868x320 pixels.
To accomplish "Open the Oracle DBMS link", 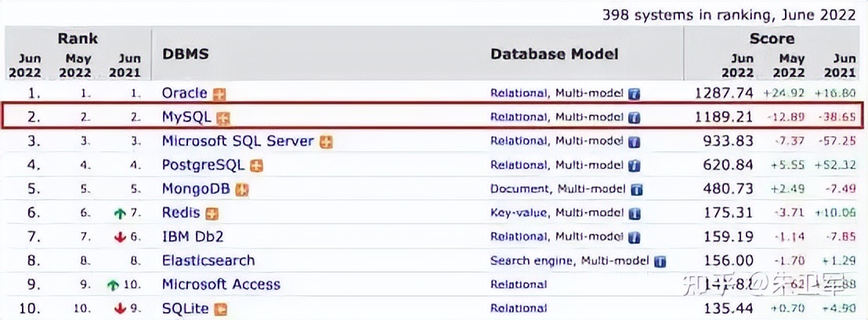I will pyautogui.click(x=184, y=93).
